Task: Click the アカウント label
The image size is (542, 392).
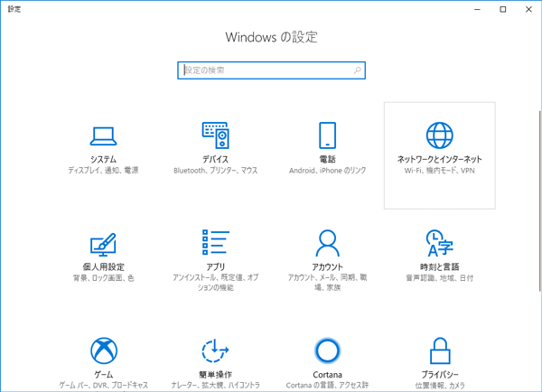Action: pos(327,266)
